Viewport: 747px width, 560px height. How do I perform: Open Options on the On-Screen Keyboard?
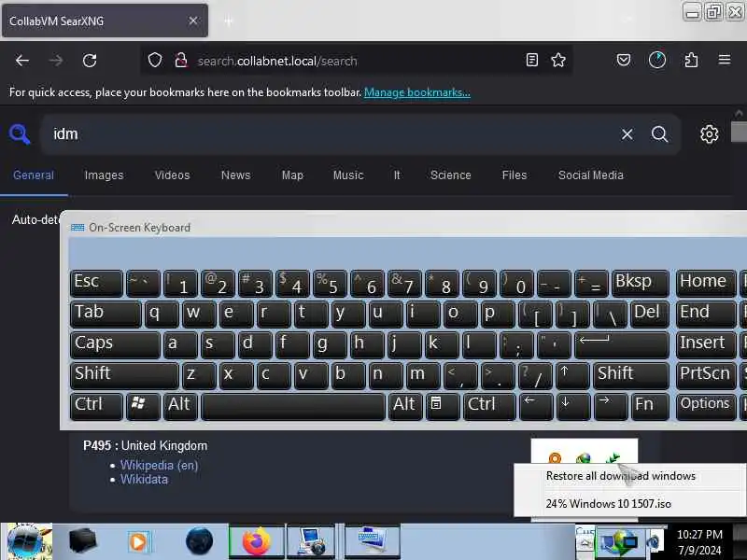coord(706,407)
